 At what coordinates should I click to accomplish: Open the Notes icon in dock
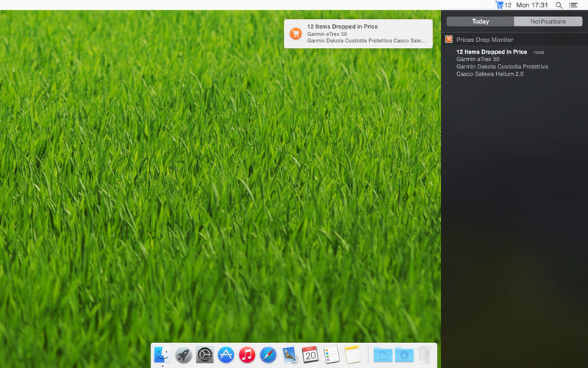(x=353, y=355)
